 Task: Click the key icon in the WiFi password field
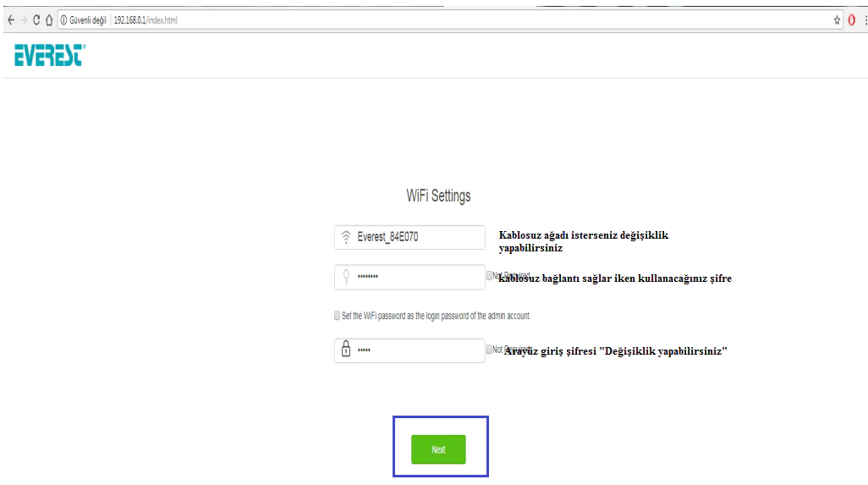[345, 277]
